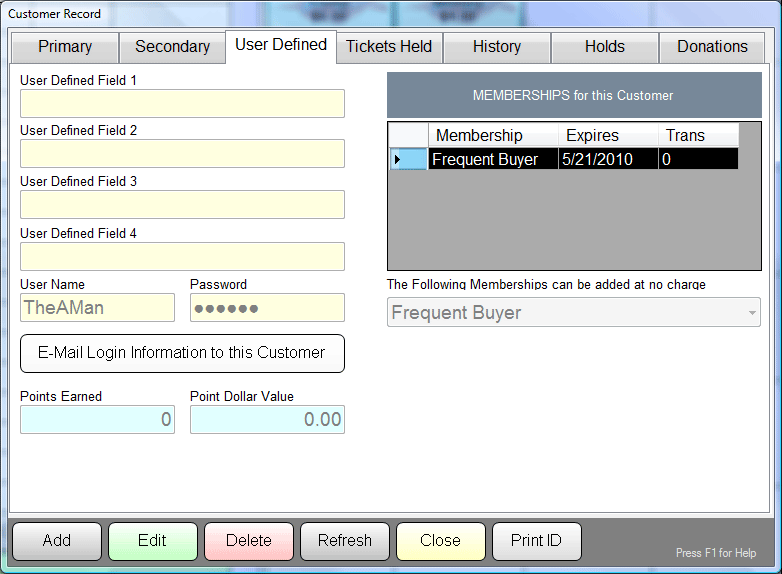Click the green Edit button
Viewport: 782px width, 574px height.
point(153,541)
